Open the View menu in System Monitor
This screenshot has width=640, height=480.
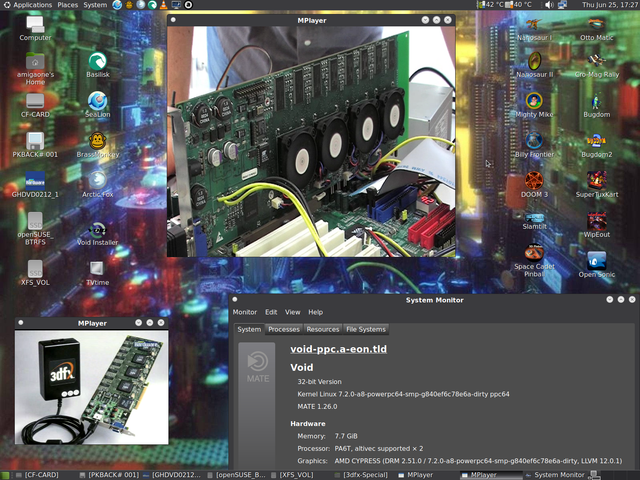click(x=292, y=312)
